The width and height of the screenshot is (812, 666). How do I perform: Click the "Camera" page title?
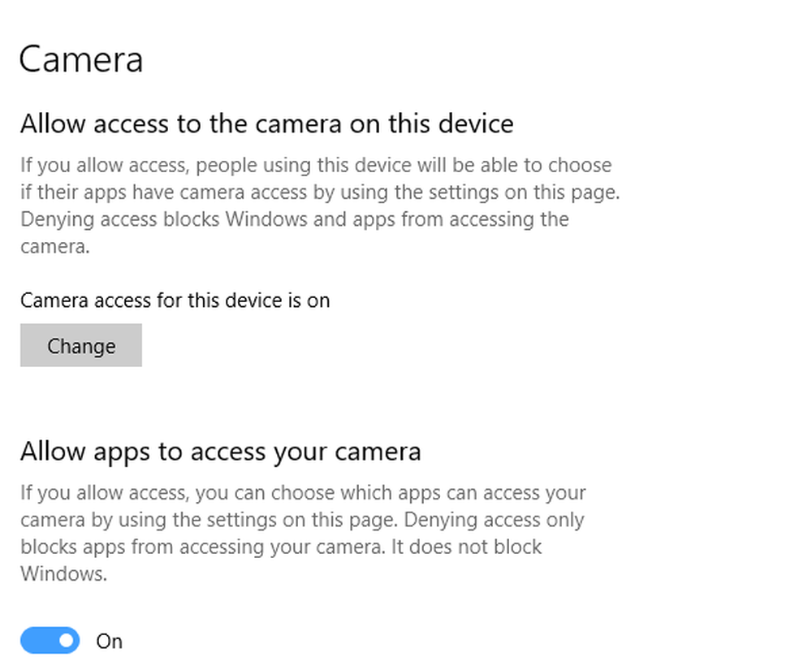81,60
